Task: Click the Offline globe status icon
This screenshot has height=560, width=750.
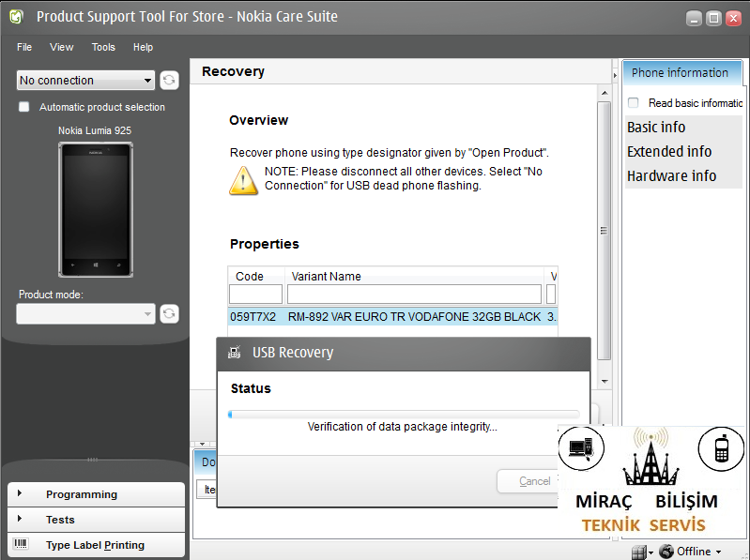Action: click(666, 552)
